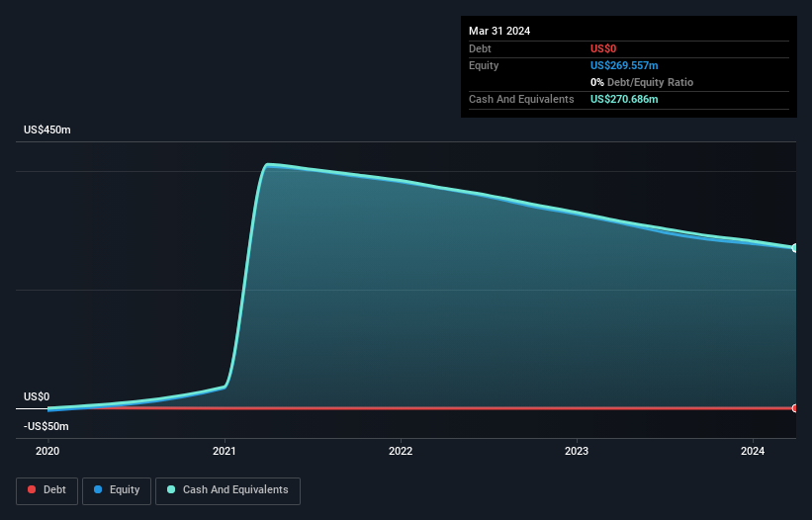Click the 2023 x-axis label

[x=577, y=451]
